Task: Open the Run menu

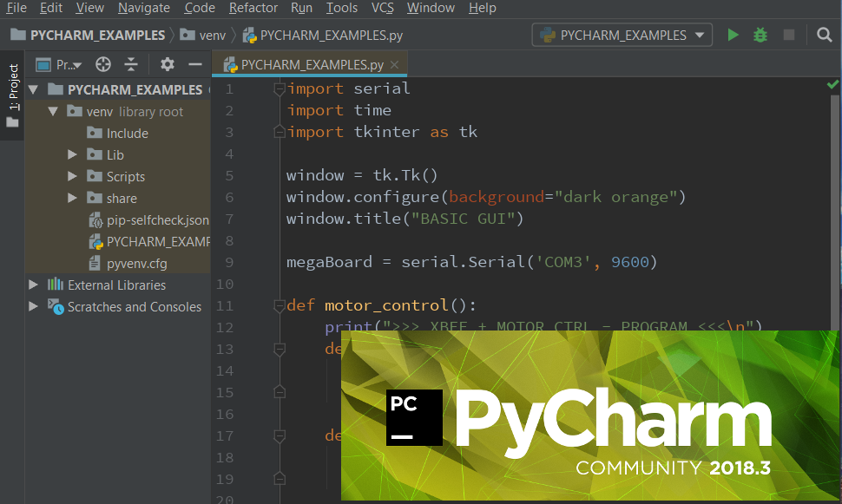Action: (x=301, y=8)
